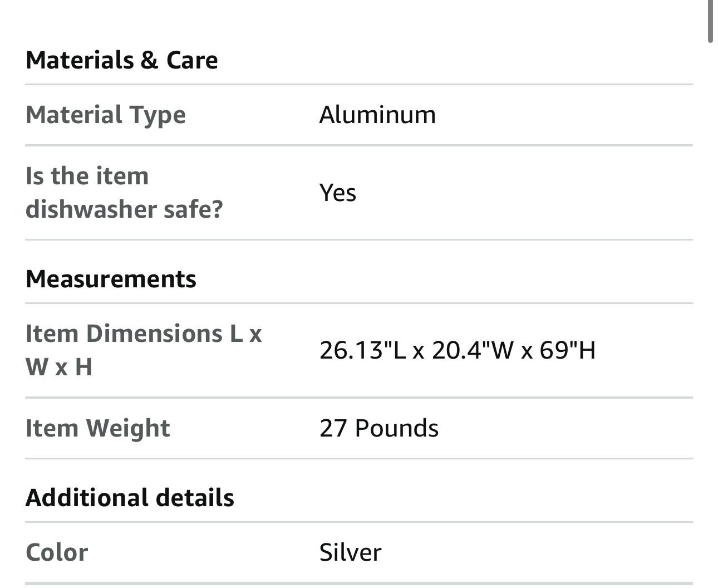Click the ampersand in Materials & Care
The image size is (718, 588).
tap(150, 60)
